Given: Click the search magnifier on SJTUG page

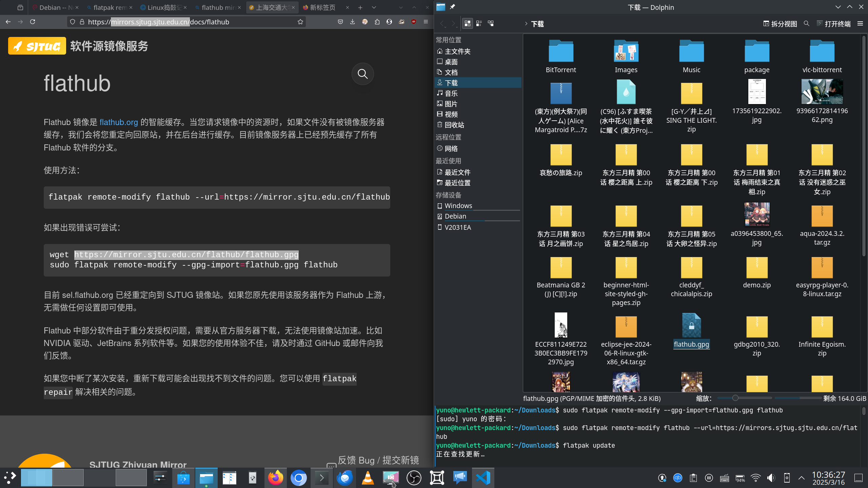Looking at the screenshot, I should 362,74.
